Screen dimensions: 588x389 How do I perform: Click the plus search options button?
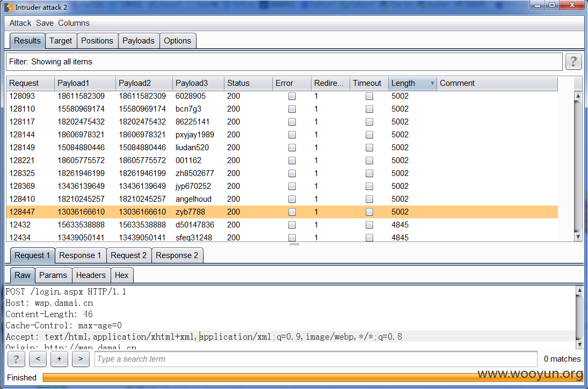(x=59, y=359)
